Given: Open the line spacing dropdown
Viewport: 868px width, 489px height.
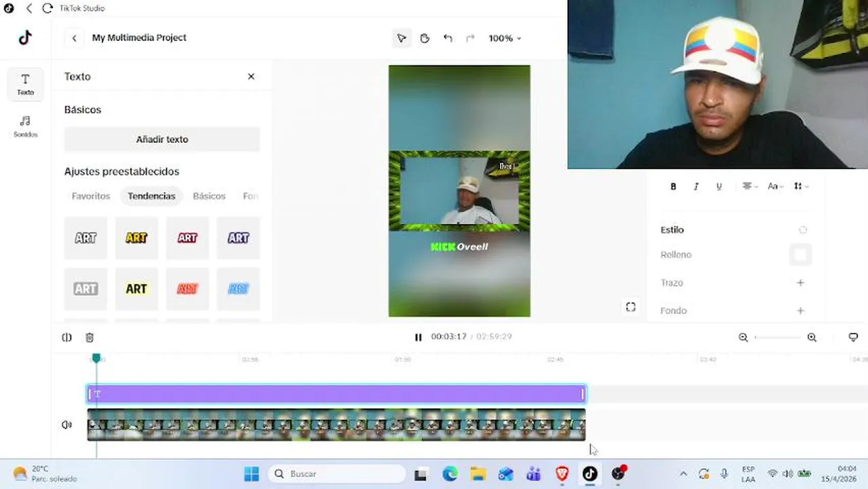Looking at the screenshot, I should point(801,186).
